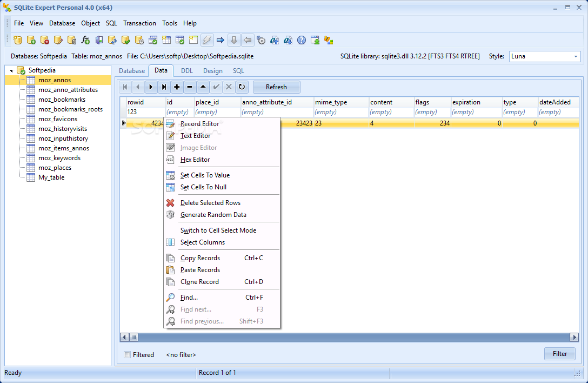The width and height of the screenshot is (588, 383).
Task: Open options with the gear toolbar icon
Action: pos(261,40)
